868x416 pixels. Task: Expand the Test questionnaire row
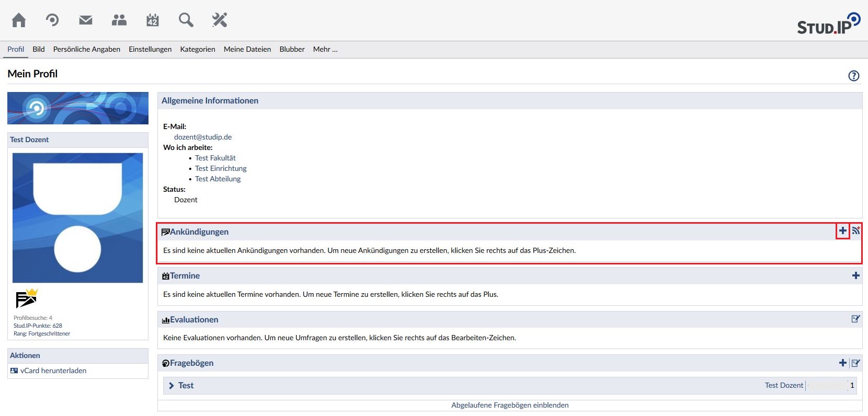click(x=181, y=385)
